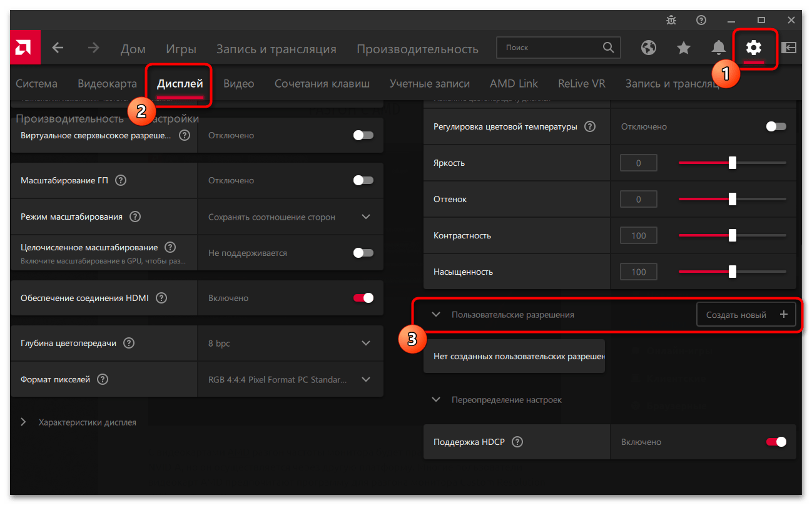Click the AMD logo
Image resolution: width=812 pixels, height=505 pixels.
coord(25,48)
